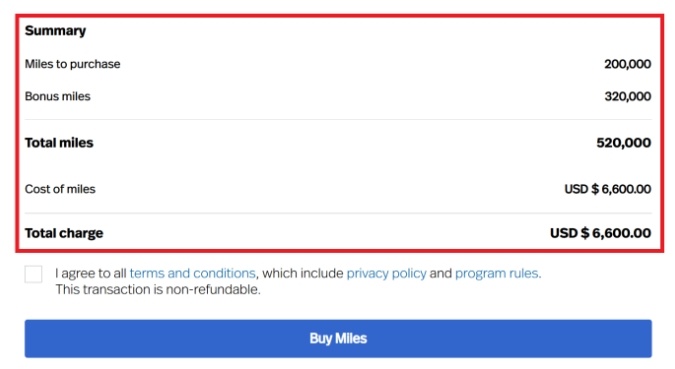The image size is (675, 369).
Task: Click the 520,000 total miles value
Action: coord(623,143)
